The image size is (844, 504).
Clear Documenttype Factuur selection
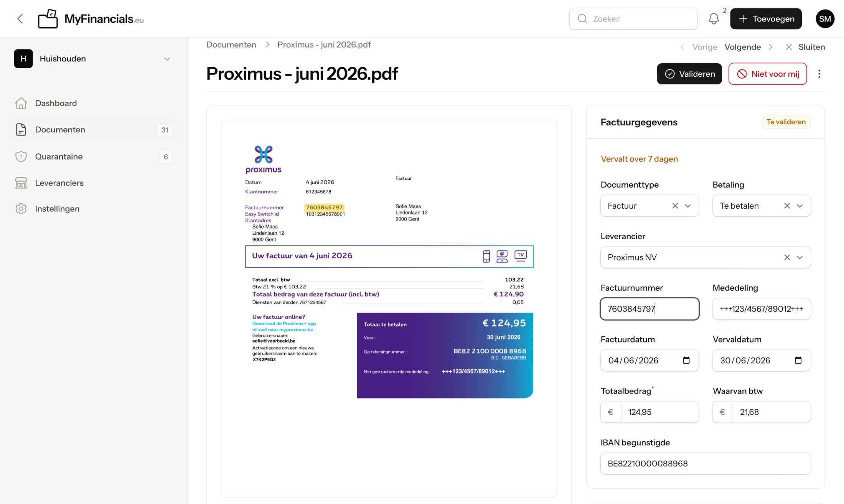(x=675, y=206)
